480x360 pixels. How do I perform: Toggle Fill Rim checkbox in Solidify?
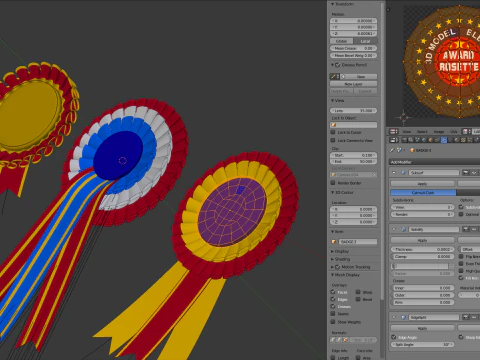tap(461, 278)
